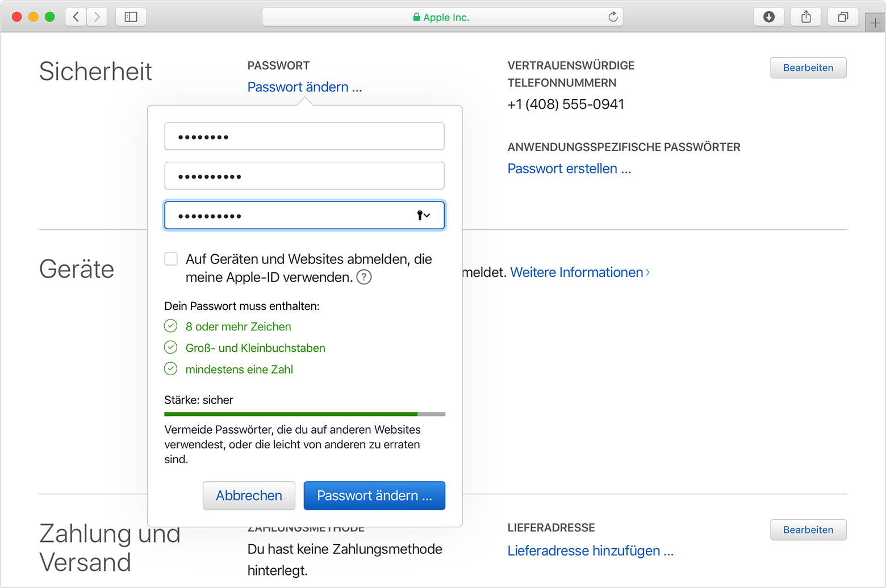Click the Sicherheit section heading
Screen dimensions: 886x588
point(95,72)
